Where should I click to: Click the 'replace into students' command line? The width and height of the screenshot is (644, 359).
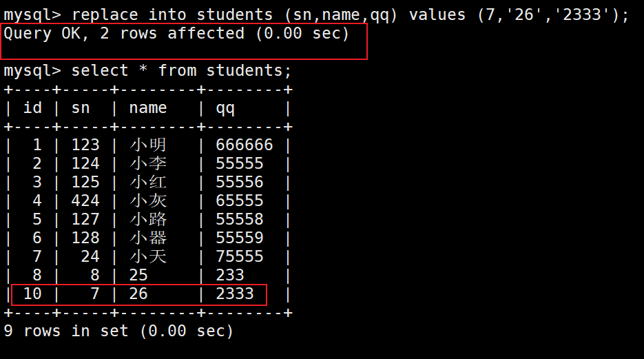point(316,15)
